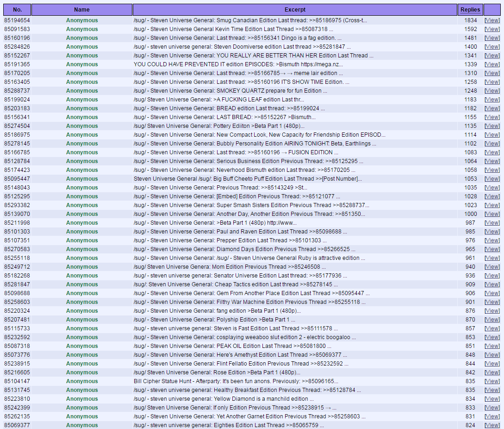
Task: Open View link for thread 85249712
Action: [492, 266]
